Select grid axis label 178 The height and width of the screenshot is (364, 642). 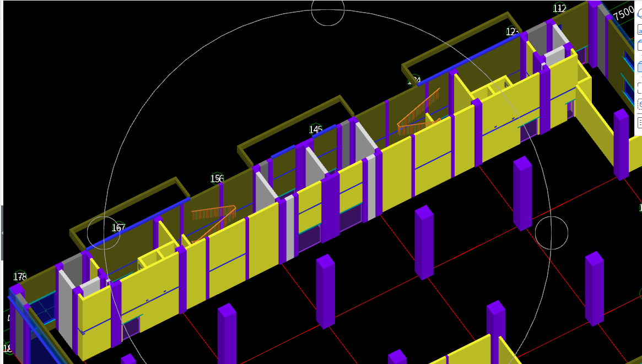click(x=20, y=277)
